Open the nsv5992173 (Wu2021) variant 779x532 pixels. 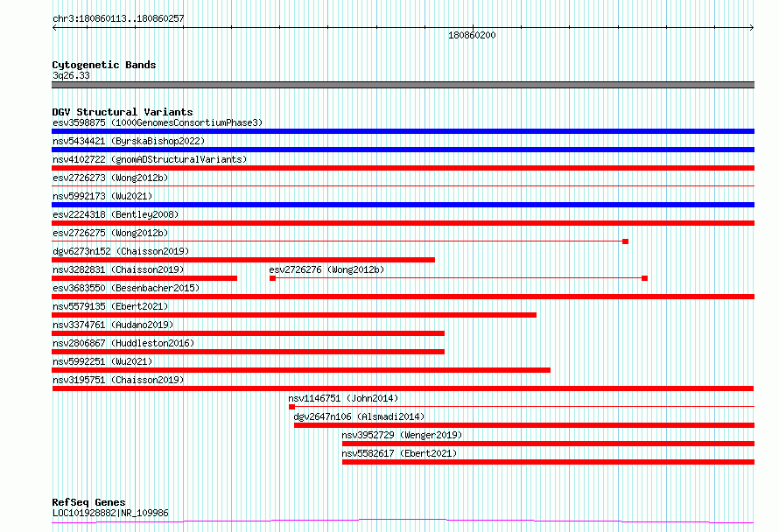click(102, 196)
